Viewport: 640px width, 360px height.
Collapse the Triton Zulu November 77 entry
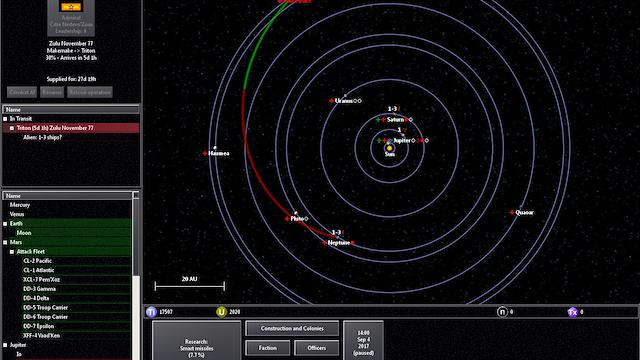point(12,128)
